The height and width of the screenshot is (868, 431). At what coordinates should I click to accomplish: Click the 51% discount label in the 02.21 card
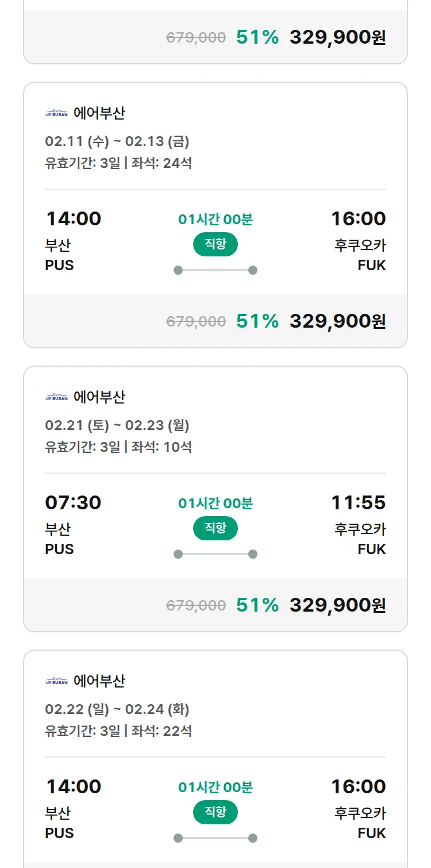tap(257, 605)
